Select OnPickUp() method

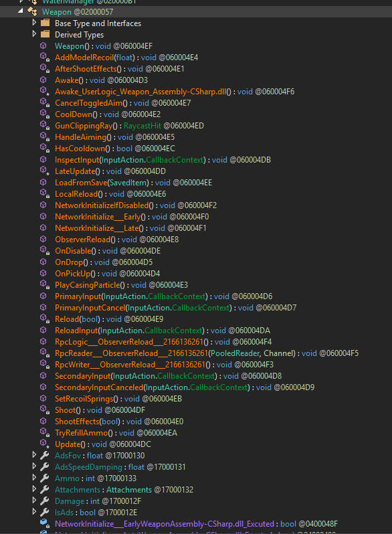coord(107,274)
